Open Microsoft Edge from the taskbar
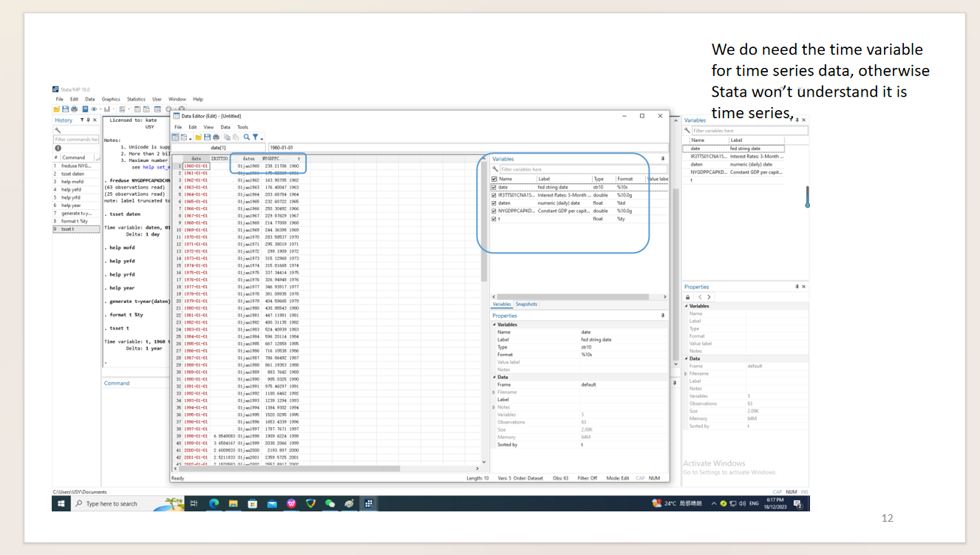Image resolution: width=980 pixels, height=555 pixels. pos(214,503)
